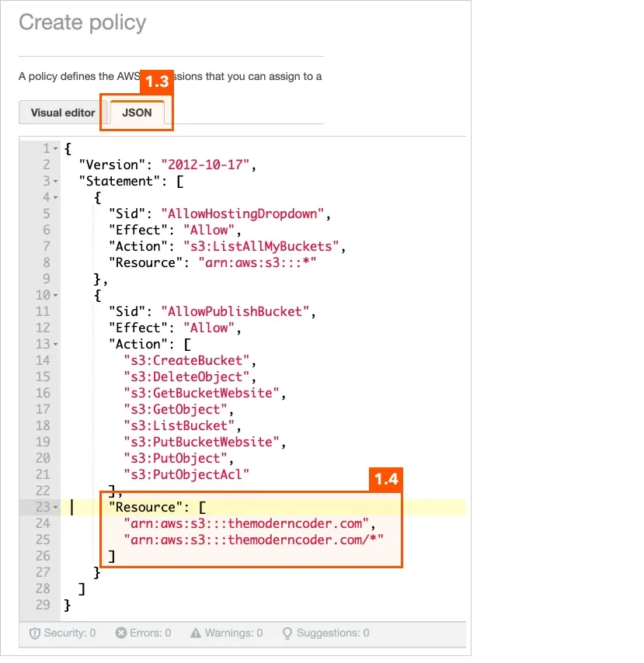
Task: Click the Suggestions lightbulb icon
Action: (287, 633)
